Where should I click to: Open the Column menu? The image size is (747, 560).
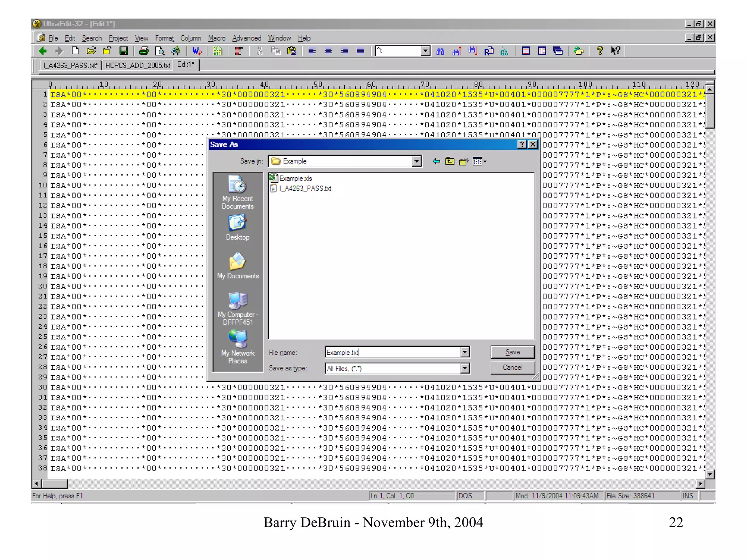(190, 38)
